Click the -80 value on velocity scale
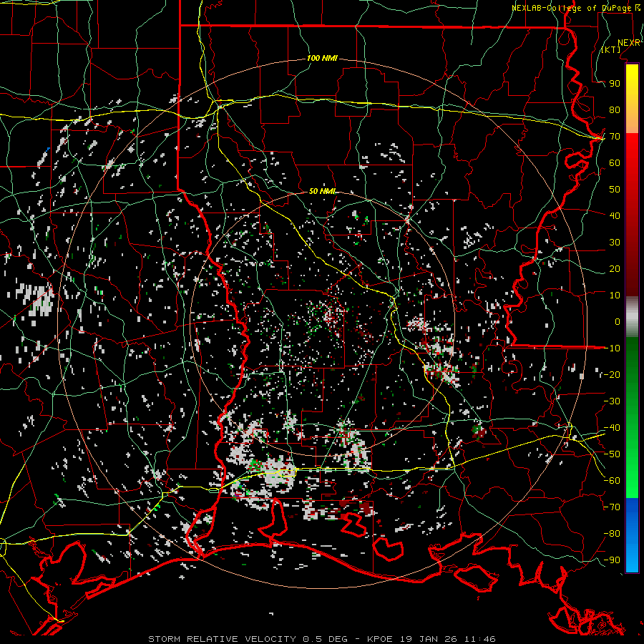Screen dimensions: 644x644 612,534
